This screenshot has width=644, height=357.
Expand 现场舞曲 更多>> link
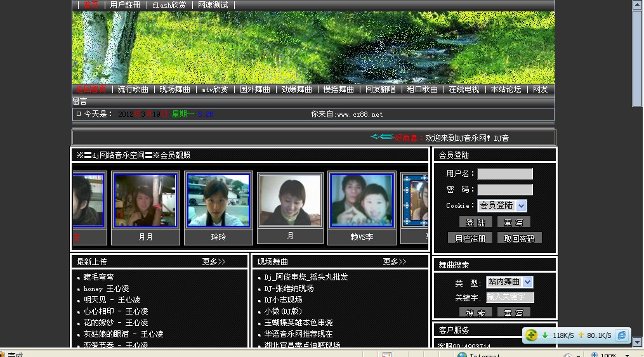[x=394, y=261]
